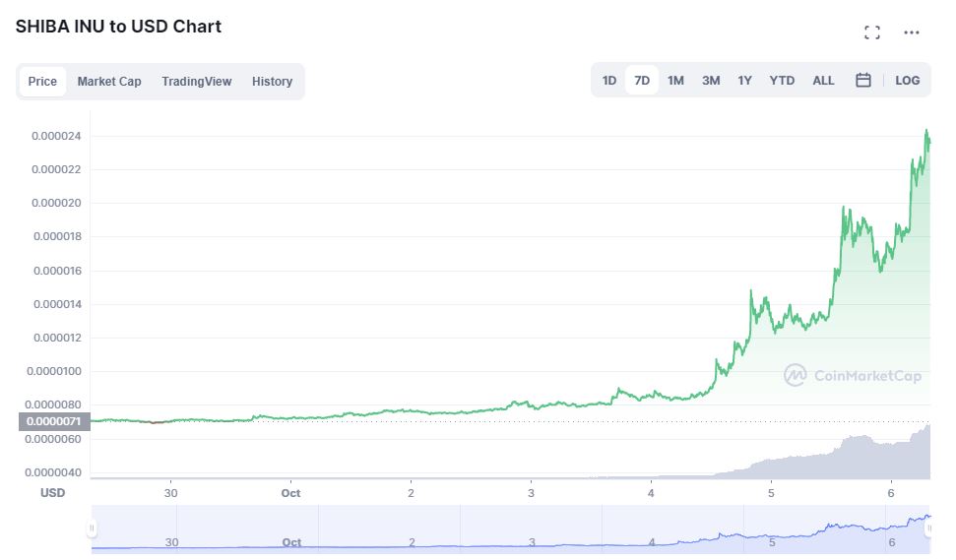Click the fullscreen chart icon
The height and width of the screenshot is (560, 956).
coord(871,32)
